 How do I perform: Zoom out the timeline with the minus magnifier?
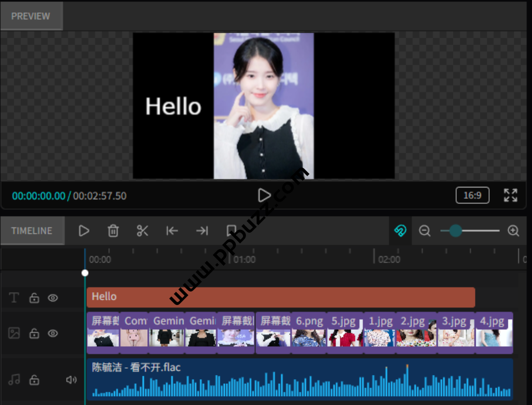[425, 231]
